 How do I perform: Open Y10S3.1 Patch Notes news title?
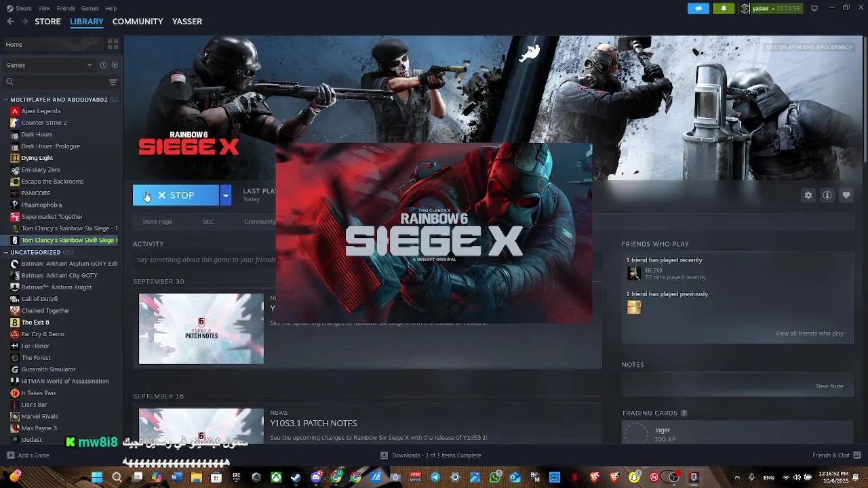pyautogui.click(x=313, y=423)
